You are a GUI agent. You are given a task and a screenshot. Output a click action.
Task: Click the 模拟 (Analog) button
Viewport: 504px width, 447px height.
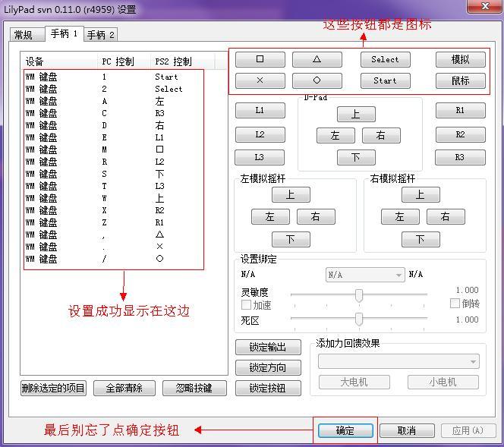[x=461, y=59]
